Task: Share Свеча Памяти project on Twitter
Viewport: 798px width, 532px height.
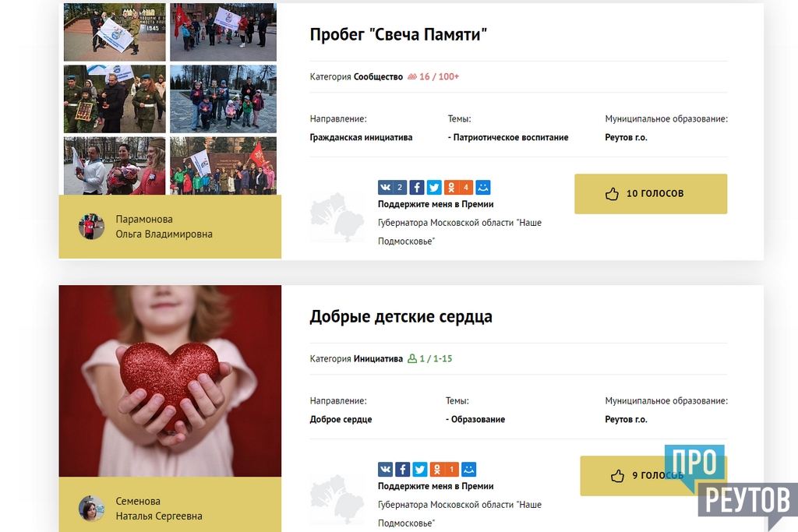Action: tap(434, 187)
